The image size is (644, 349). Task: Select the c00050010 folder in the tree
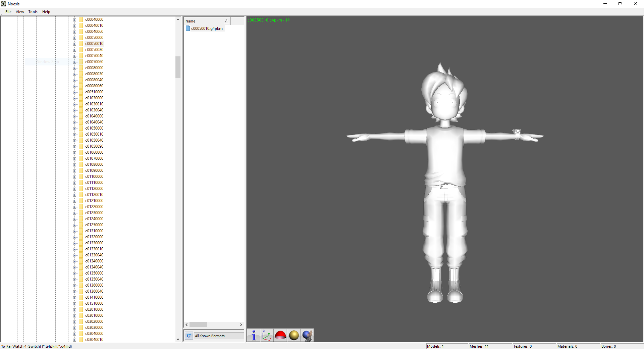tap(94, 44)
